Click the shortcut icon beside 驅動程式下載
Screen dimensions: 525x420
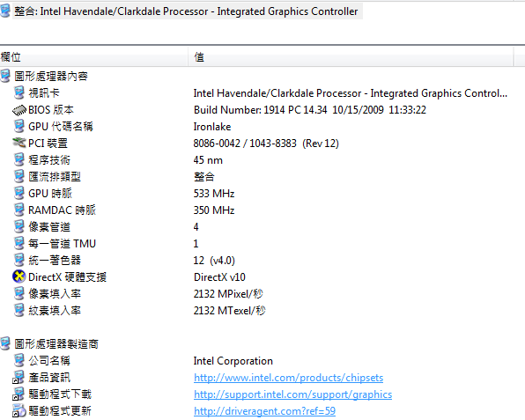18,394
